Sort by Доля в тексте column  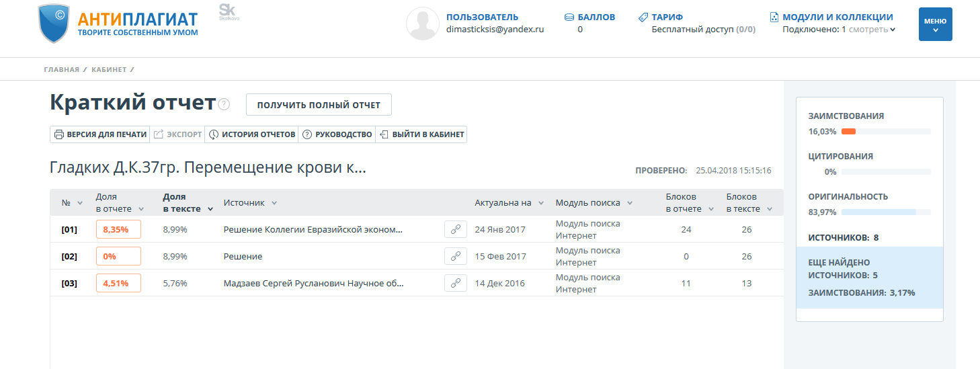188,203
